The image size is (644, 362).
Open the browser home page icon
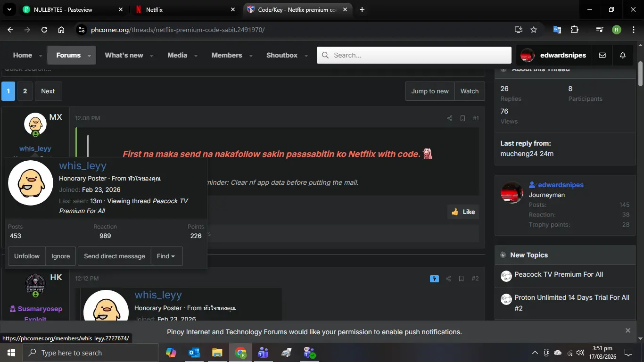(61, 30)
